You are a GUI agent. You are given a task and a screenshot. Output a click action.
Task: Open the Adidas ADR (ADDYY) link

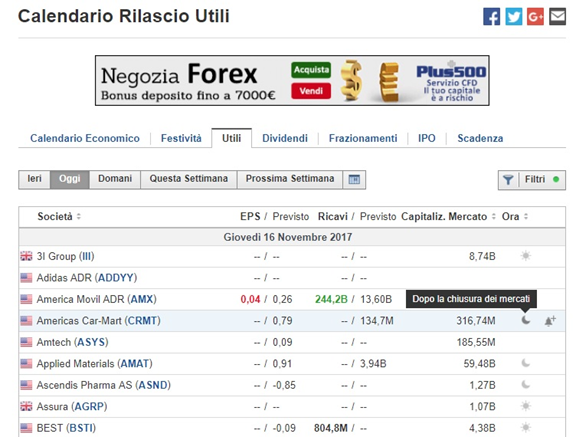pyautogui.click(x=87, y=278)
